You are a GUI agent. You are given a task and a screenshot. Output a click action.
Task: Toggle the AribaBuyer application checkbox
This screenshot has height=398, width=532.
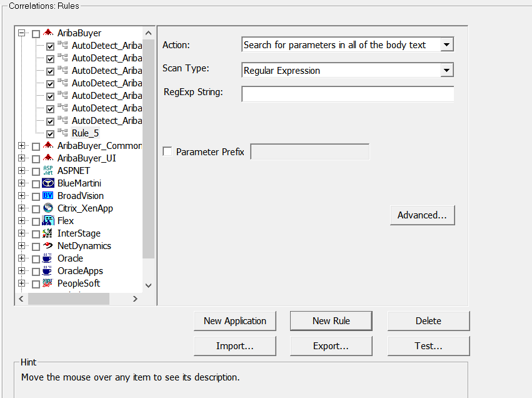click(36, 34)
